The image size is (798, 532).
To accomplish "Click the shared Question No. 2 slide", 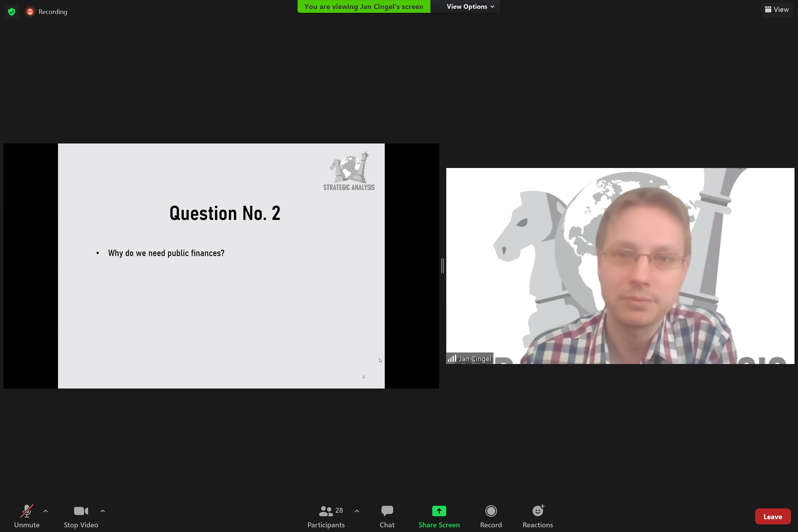I will [x=221, y=266].
